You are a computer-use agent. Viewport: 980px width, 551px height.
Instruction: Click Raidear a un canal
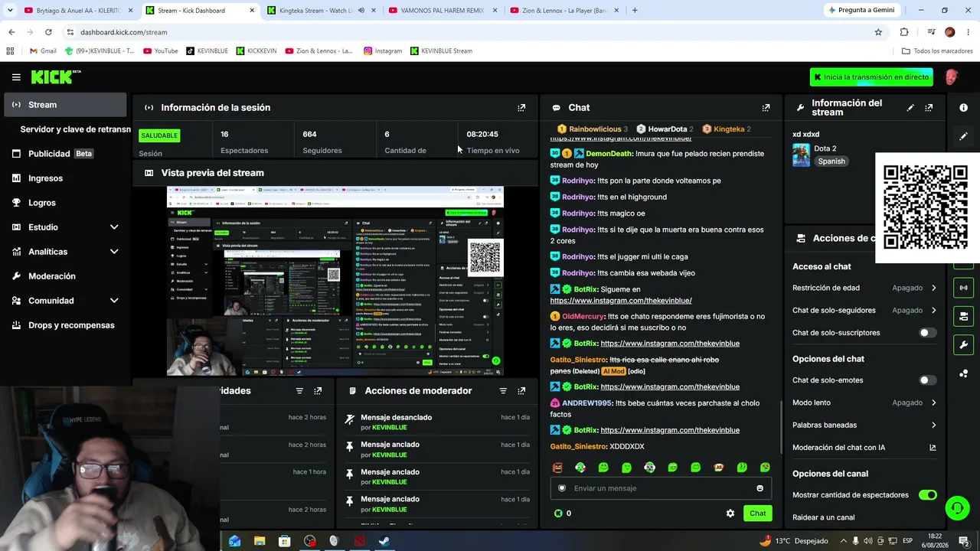click(823, 517)
